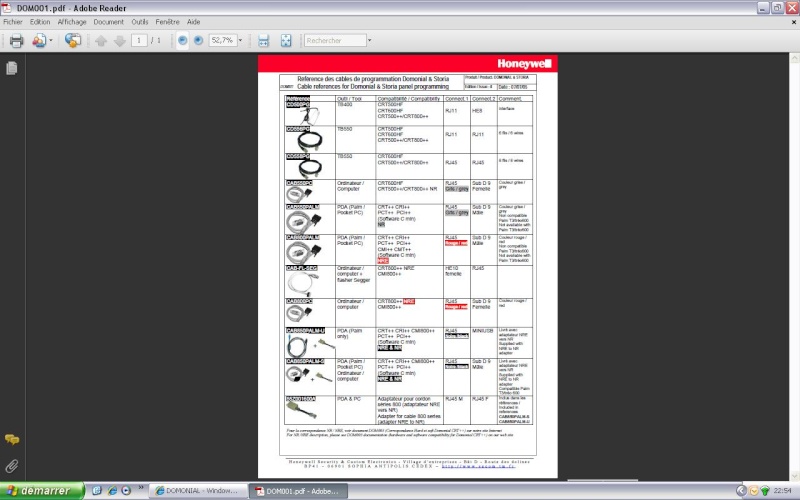
Task: Switch to DOMONIAL Internet Explorer taskbar window
Action: (197, 491)
